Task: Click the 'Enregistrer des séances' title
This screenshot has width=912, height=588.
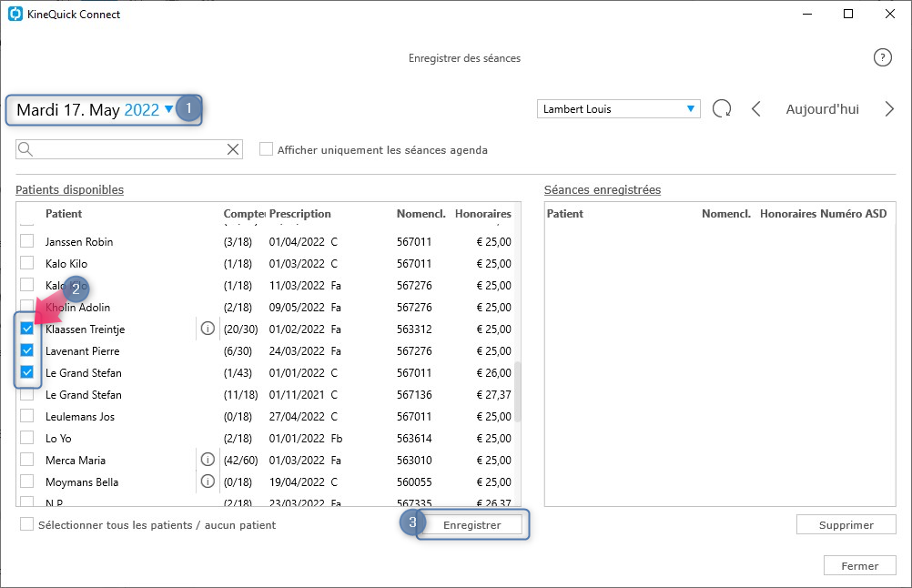Action: [x=464, y=58]
